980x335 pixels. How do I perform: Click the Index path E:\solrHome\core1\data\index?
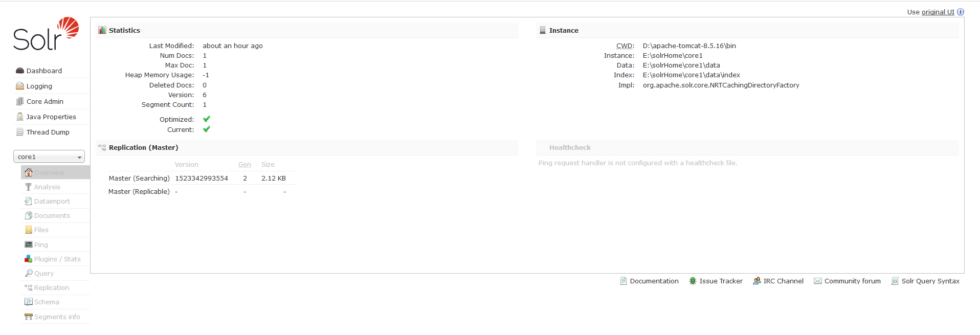click(x=692, y=75)
